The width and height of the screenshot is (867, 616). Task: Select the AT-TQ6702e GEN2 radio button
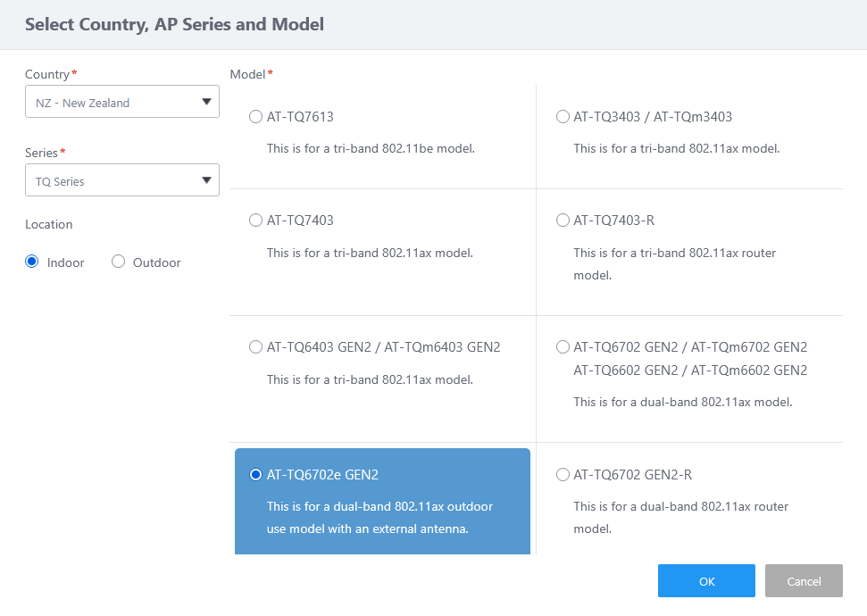pyautogui.click(x=256, y=475)
